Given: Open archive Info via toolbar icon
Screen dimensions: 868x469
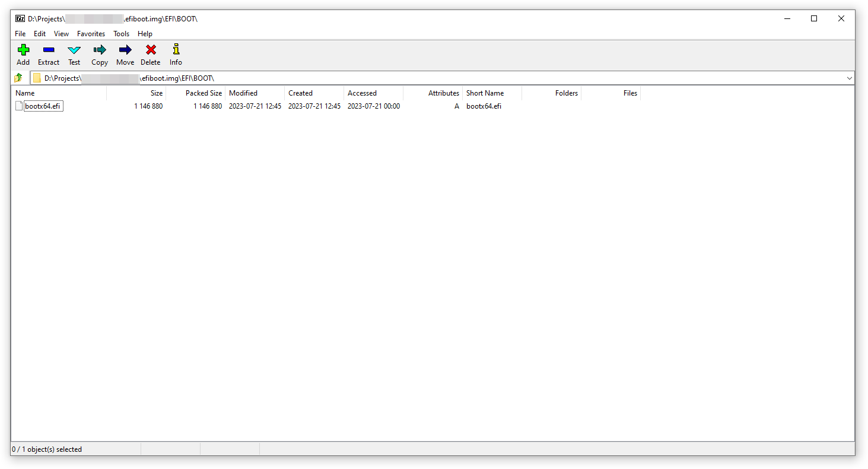Looking at the screenshot, I should click(x=175, y=55).
